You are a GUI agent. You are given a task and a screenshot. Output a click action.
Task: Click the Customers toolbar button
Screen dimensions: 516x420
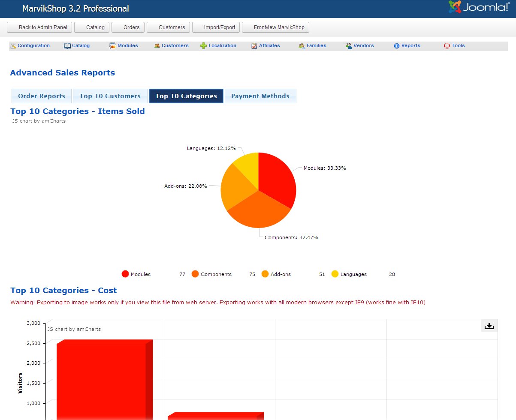tap(169, 27)
